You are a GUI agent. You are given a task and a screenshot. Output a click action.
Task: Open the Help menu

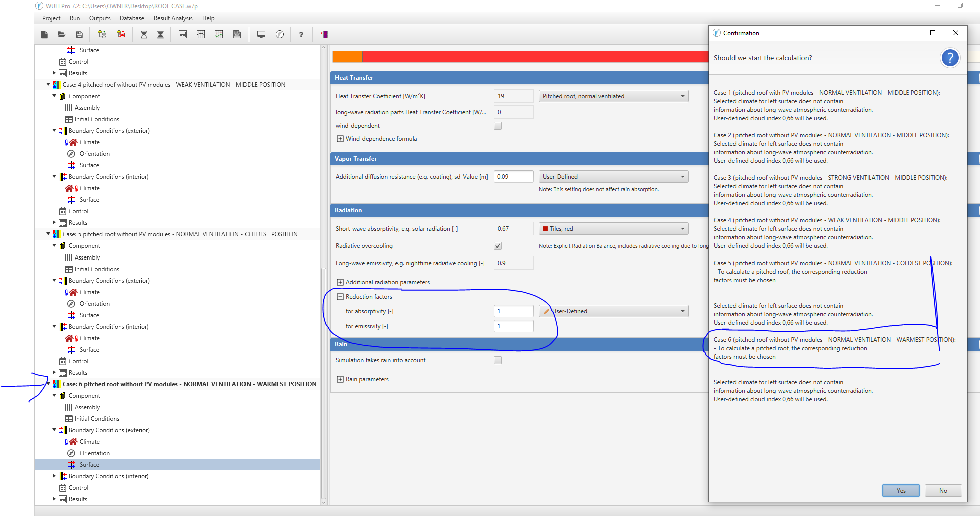[208, 18]
